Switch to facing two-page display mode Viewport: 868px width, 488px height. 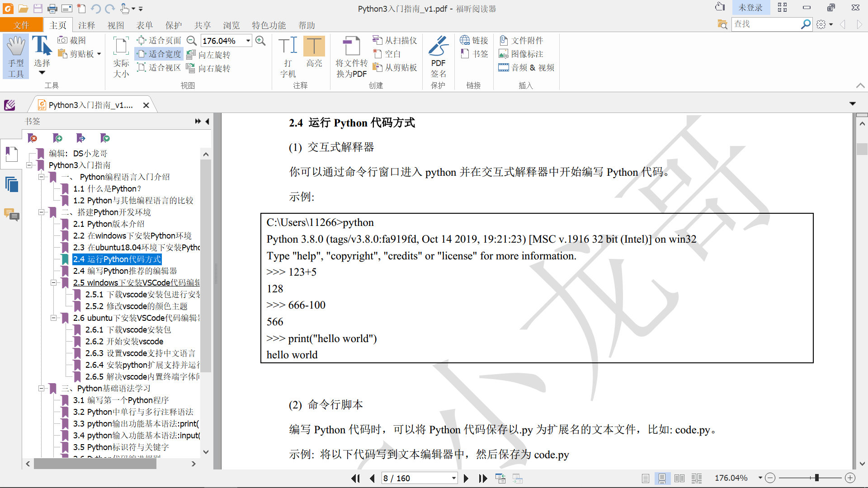point(679,478)
